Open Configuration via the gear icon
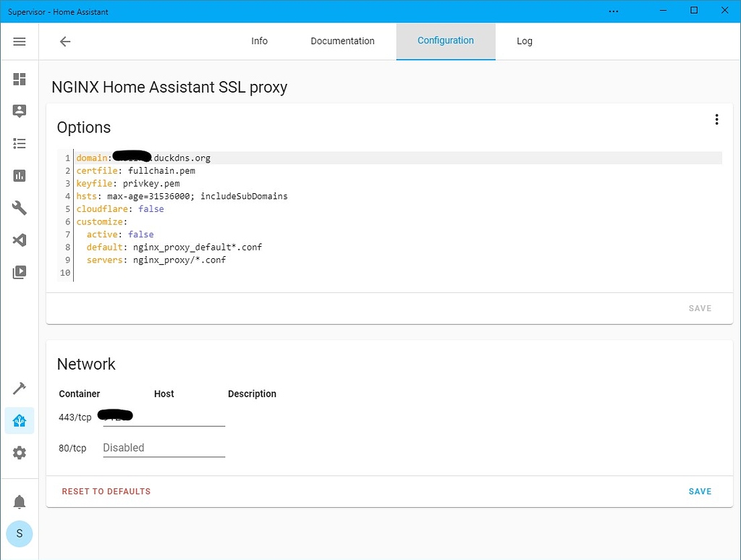This screenshot has width=741, height=560. pyautogui.click(x=19, y=453)
